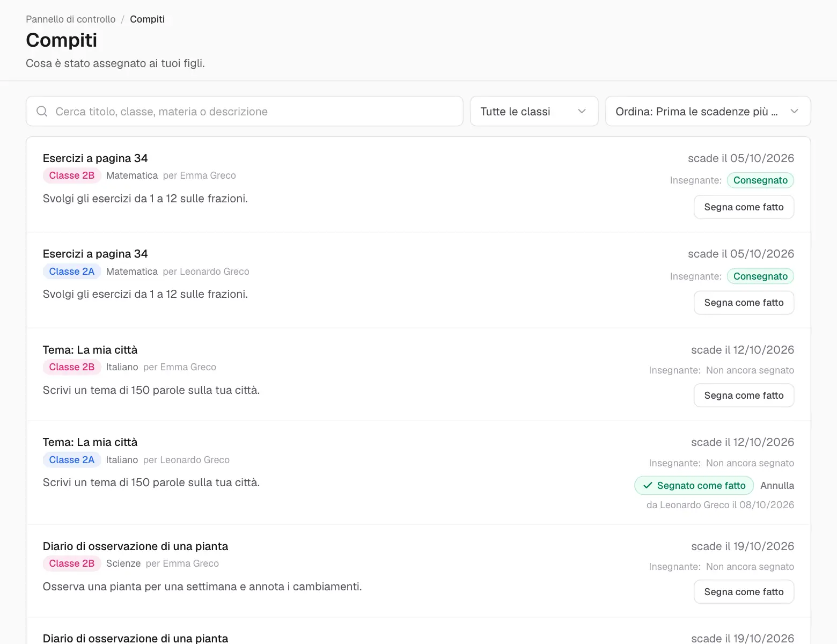The width and height of the screenshot is (837, 644).
Task: Click the checkmark icon in Segnato come fatto badge
Action: click(x=648, y=486)
